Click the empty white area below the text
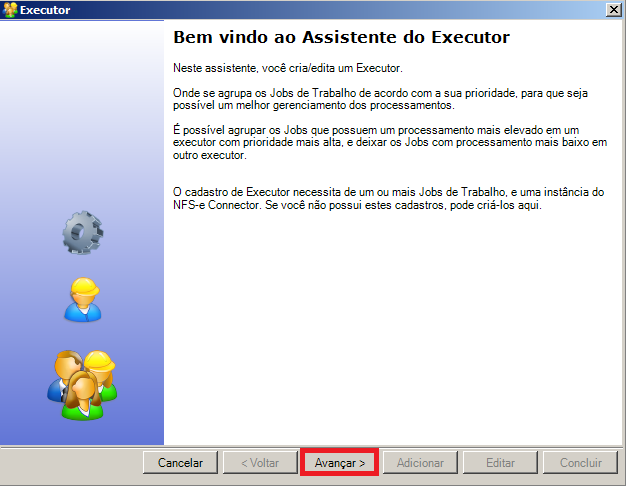 click(393, 327)
